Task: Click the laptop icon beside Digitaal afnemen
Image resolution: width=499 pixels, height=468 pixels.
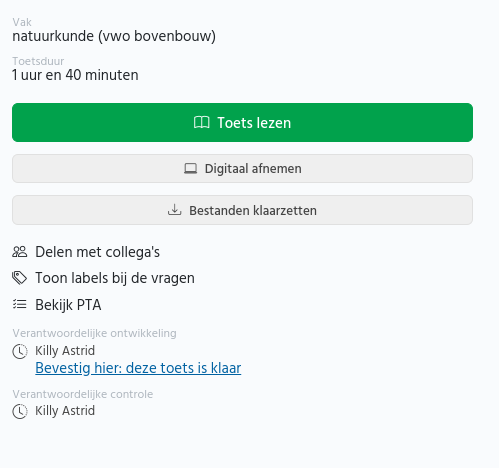Action: (190, 168)
